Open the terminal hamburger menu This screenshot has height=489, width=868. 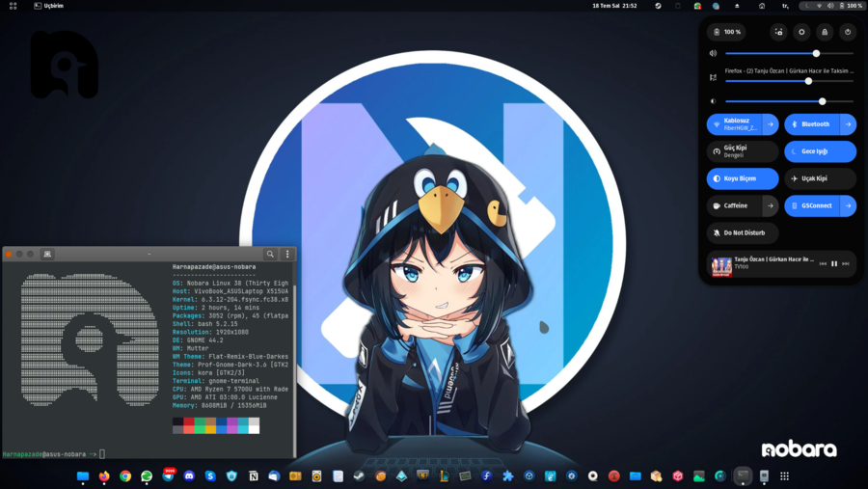(287, 254)
